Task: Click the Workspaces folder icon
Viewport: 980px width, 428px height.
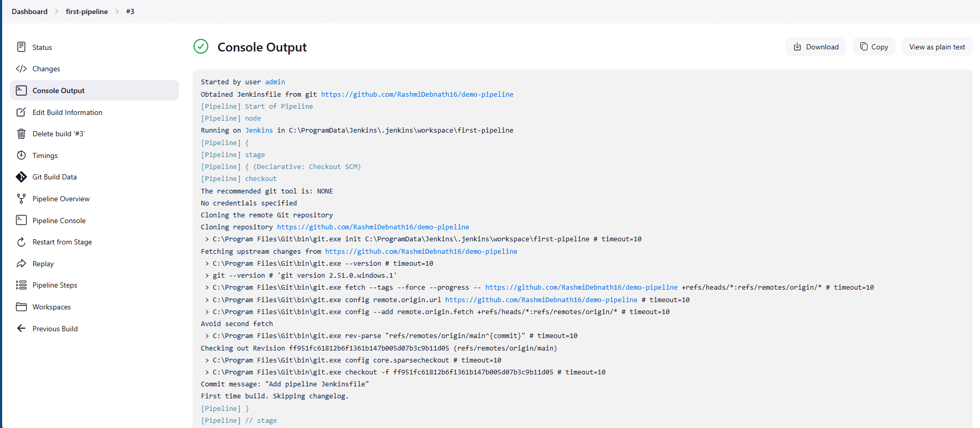Action: pos(21,307)
